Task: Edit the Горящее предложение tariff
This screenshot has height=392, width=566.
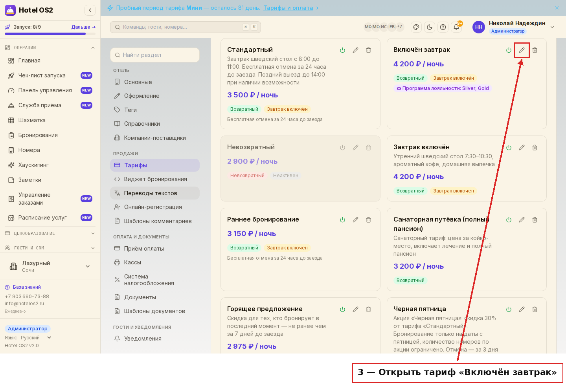Action: pos(355,310)
